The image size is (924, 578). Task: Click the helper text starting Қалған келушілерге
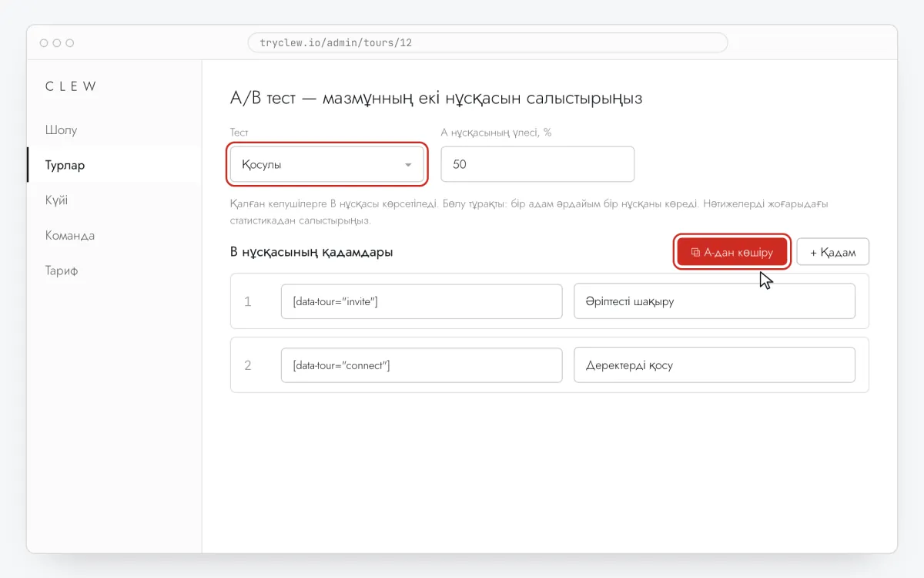tap(529, 212)
